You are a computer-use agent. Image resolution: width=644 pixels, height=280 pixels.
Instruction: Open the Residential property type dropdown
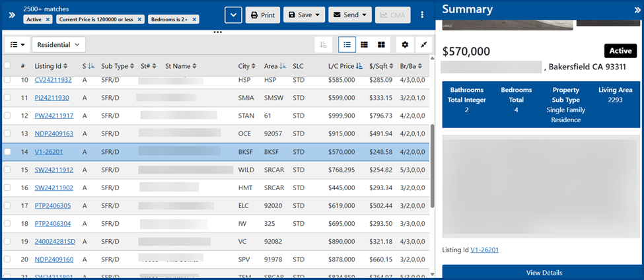point(58,44)
